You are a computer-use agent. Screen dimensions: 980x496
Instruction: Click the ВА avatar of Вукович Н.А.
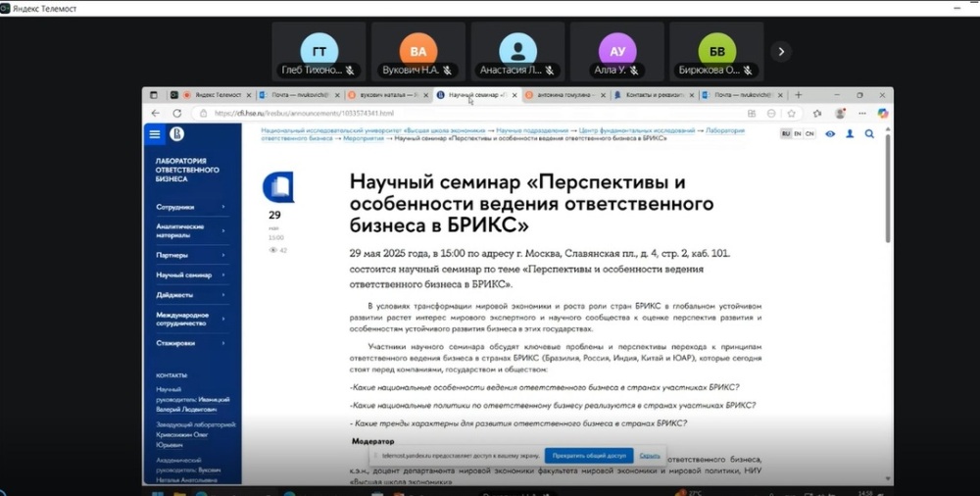click(x=418, y=52)
